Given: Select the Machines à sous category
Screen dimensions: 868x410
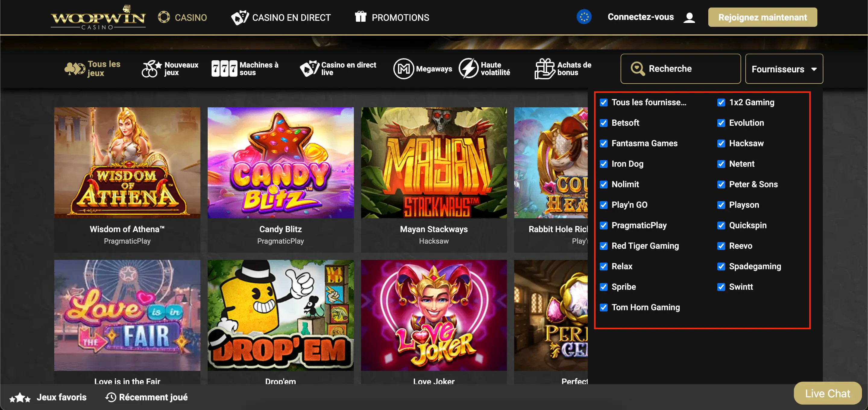Looking at the screenshot, I should (x=245, y=69).
